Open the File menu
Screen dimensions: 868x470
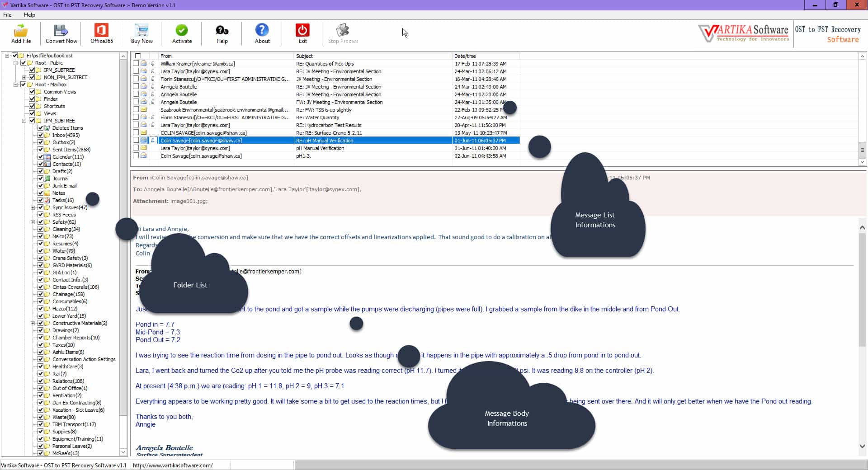7,15
